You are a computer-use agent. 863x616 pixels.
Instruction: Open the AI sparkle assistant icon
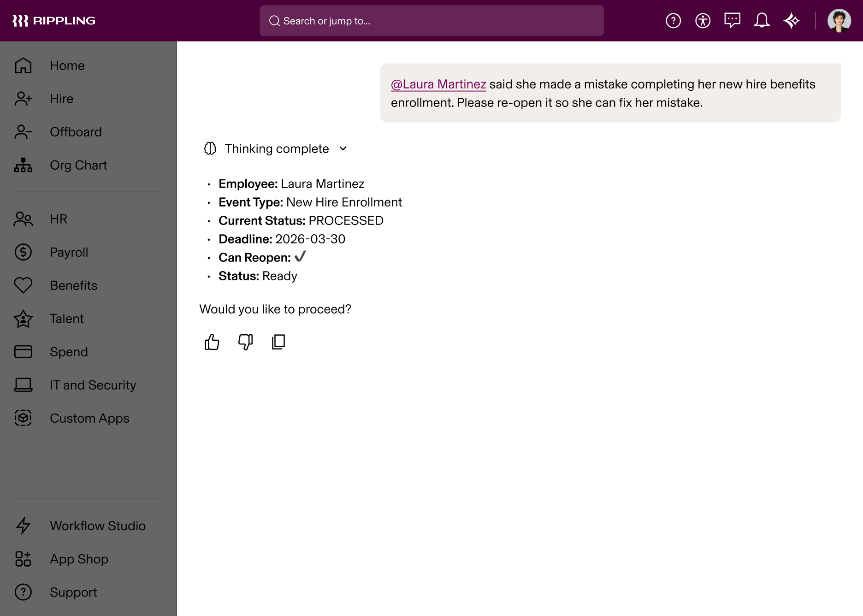tap(792, 20)
